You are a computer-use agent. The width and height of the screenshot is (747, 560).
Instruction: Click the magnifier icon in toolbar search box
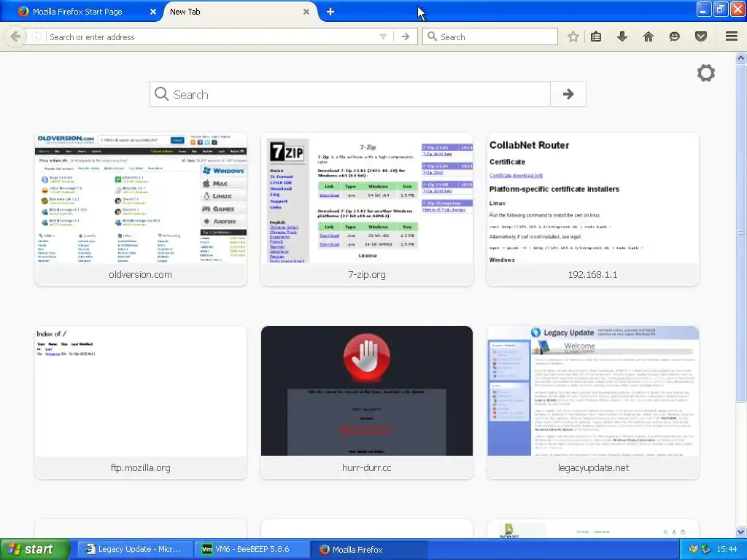pyautogui.click(x=432, y=36)
